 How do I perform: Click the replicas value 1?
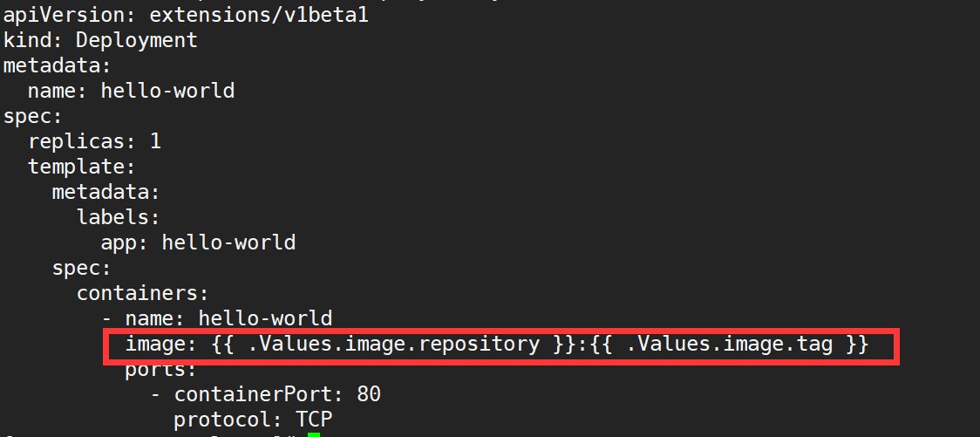155,141
